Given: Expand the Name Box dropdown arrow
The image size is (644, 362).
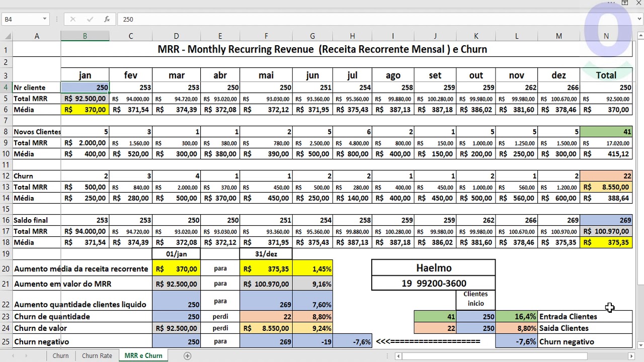Looking at the screenshot, I should (44, 19).
